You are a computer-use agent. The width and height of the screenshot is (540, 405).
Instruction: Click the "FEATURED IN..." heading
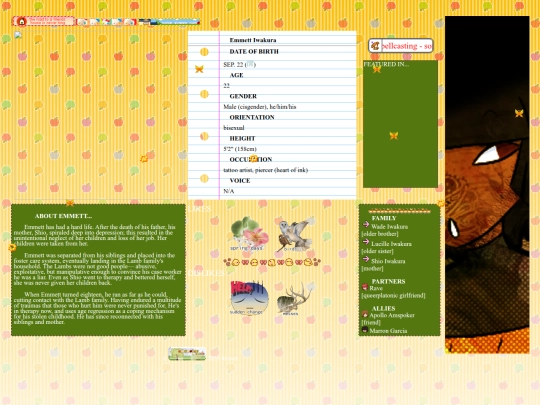pyautogui.click(x=386, y=64)
